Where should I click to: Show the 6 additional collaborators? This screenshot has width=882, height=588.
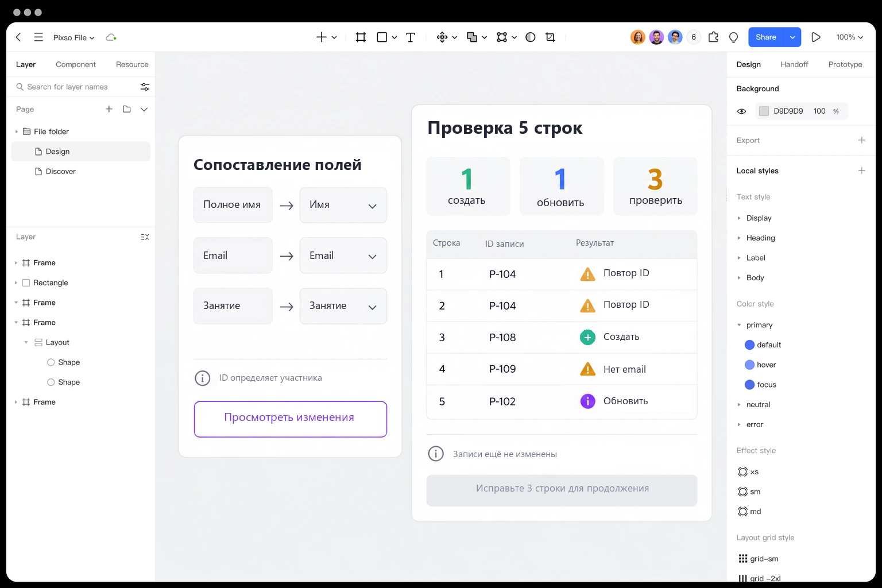tap(694, 37)
